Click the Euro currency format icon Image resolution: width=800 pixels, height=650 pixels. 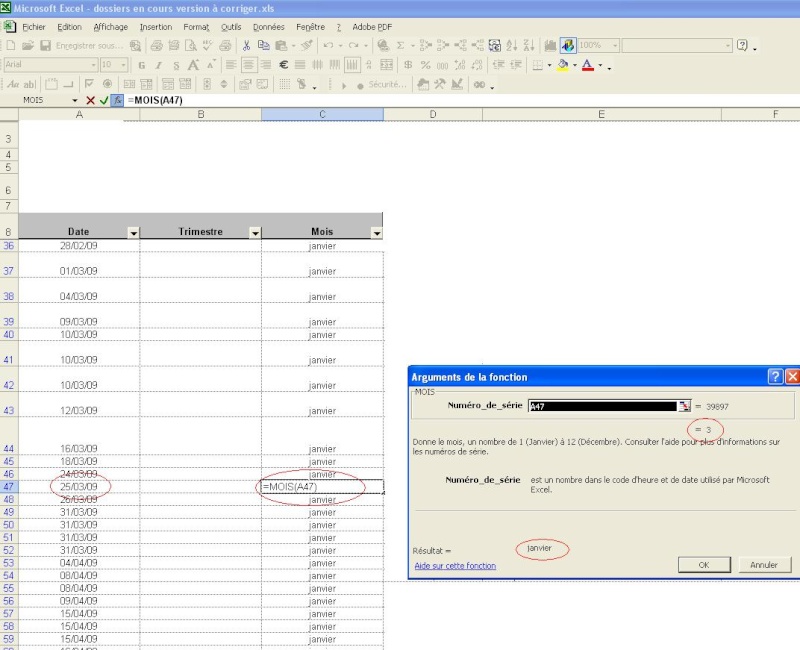(284, 65)
